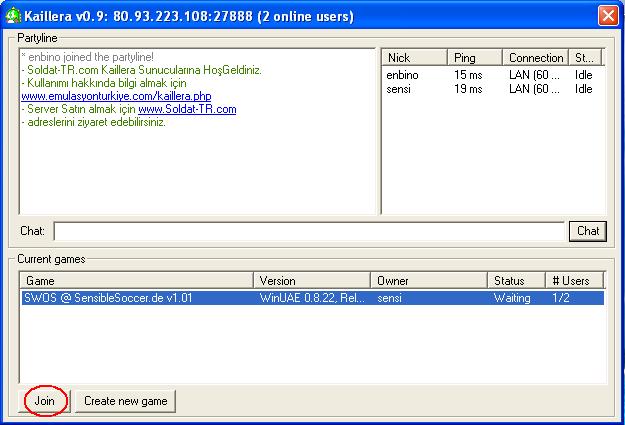Screen dimensions: 625x425
Task: Click owner sensi in the games list
Action: (389, 298)
